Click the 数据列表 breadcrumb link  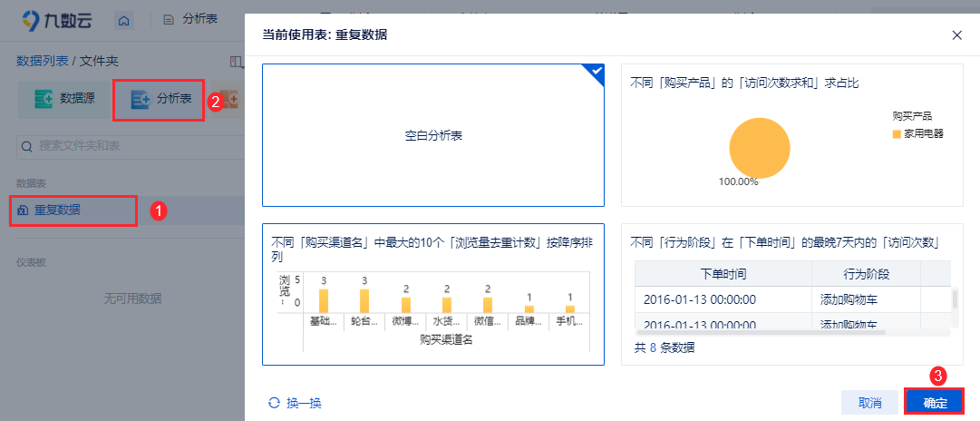[43, 61]
